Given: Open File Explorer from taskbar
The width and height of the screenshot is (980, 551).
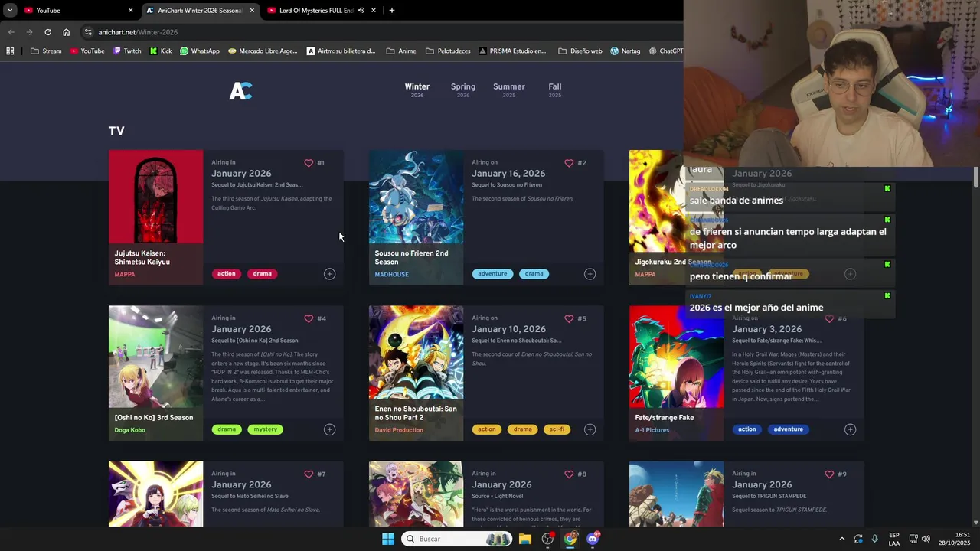Looking at the screenshot, I should [x=525, y=539].
